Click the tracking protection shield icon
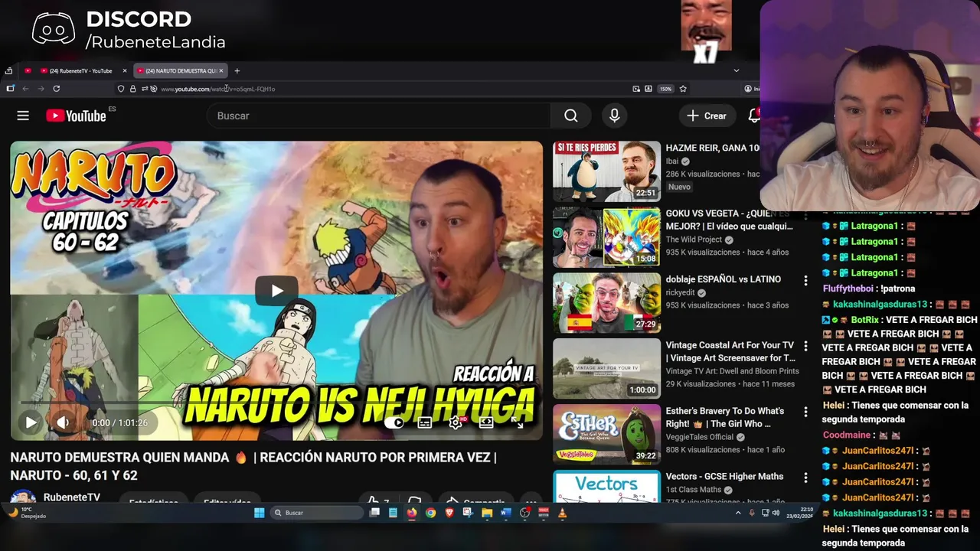 (121, 89)
